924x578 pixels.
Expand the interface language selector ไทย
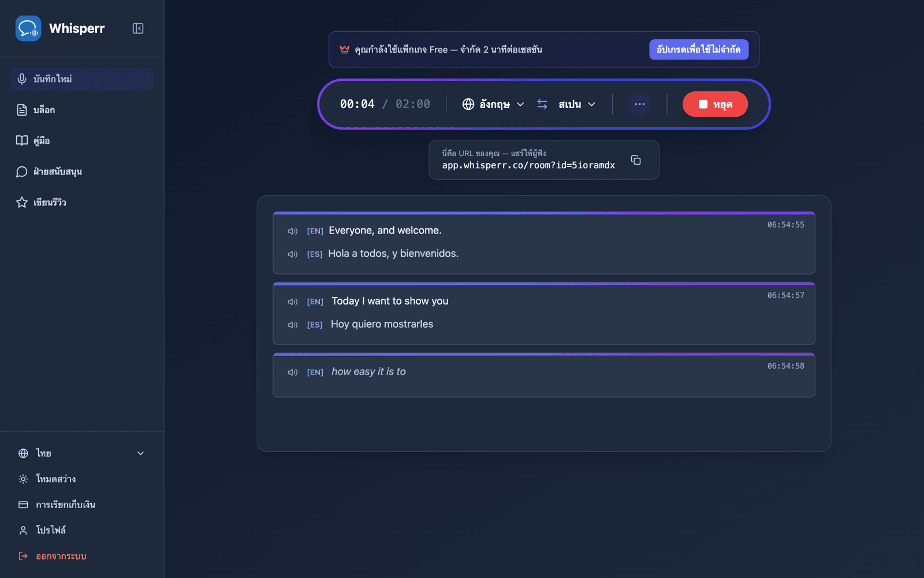[x=81, y=453]
